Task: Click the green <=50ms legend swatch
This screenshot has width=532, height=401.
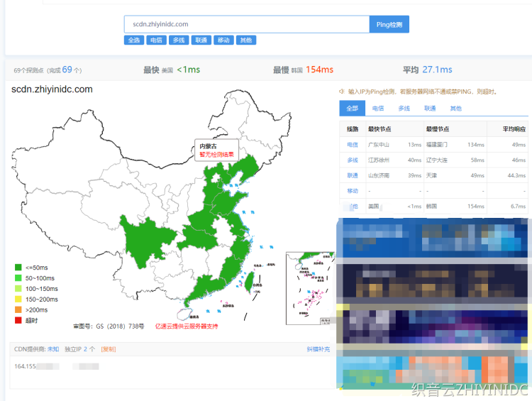Action: point(18,268)
